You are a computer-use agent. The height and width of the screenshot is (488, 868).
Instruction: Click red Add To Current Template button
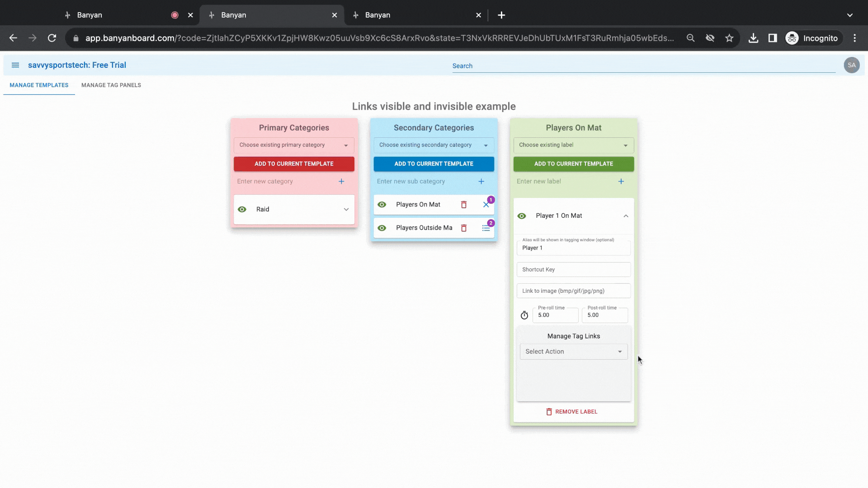point(294,164)
